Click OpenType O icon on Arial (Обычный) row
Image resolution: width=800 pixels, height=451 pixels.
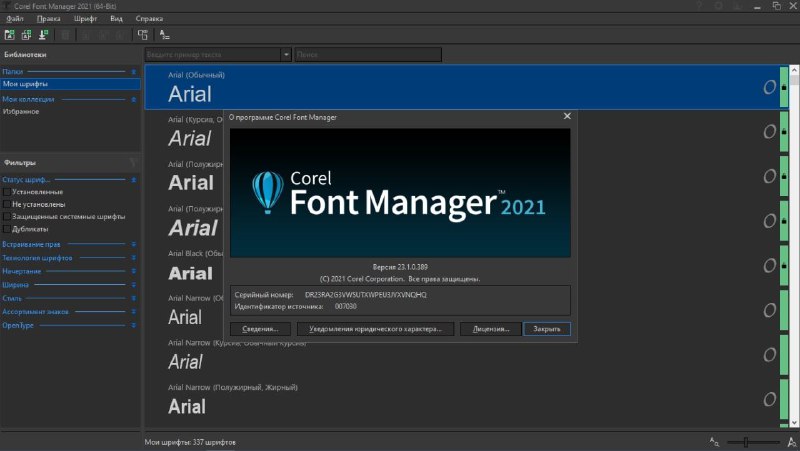click(769, 87)
